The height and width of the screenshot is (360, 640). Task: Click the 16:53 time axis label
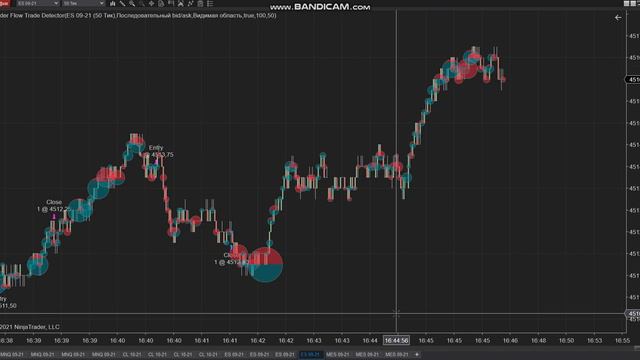tap(594, 340)
